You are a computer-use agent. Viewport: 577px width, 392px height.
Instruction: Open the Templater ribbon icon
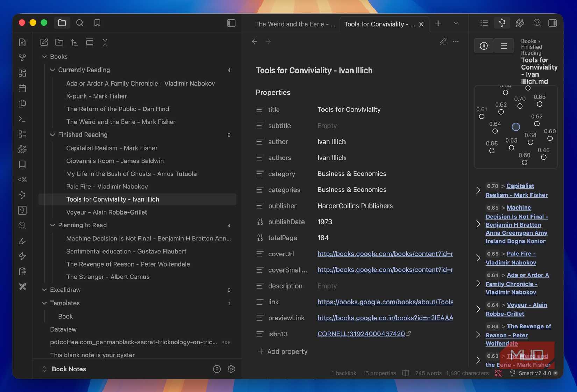(x=22, y=180)
